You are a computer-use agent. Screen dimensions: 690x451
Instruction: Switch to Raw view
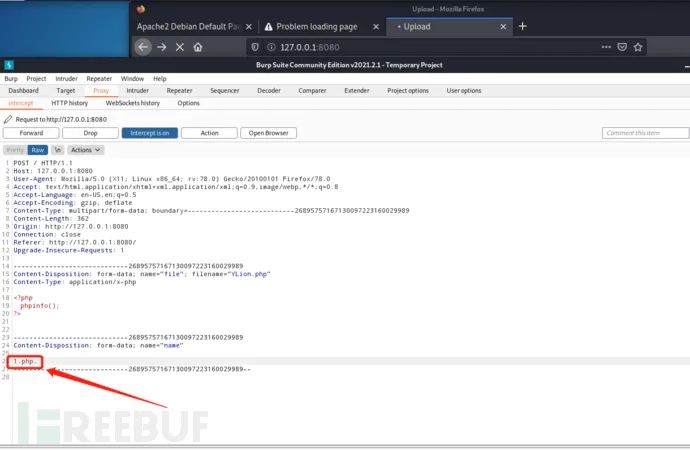pos(37,150)
